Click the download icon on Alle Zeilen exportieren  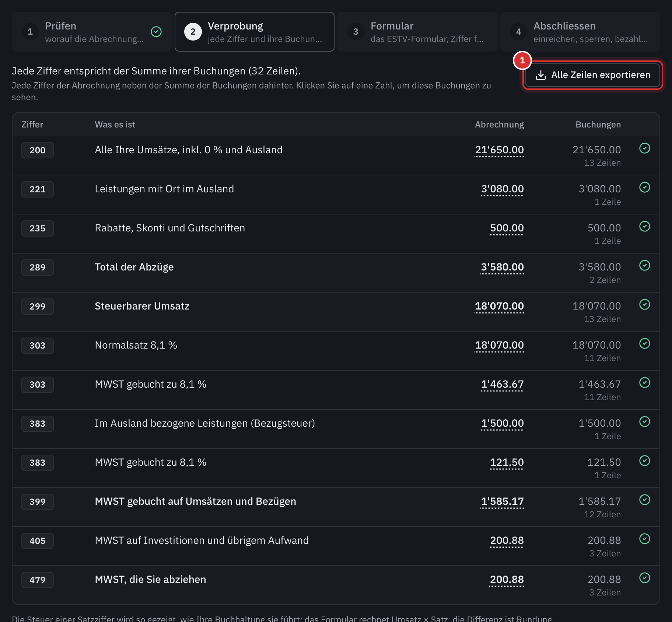[x=540, y=75]
